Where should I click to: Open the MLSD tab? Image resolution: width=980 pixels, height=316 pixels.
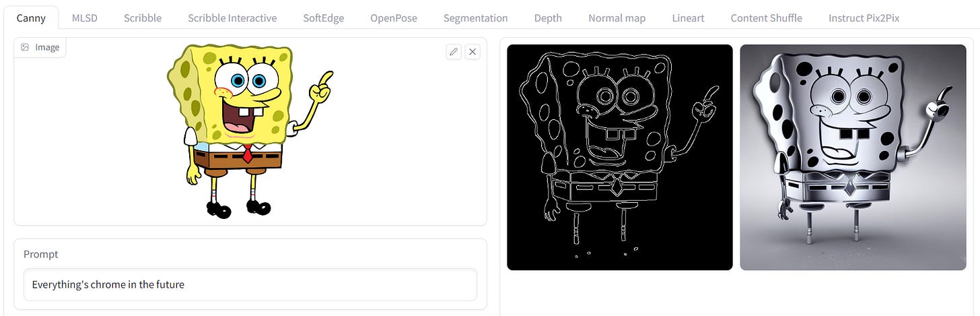pyautogui.click(x=85, y=18)
